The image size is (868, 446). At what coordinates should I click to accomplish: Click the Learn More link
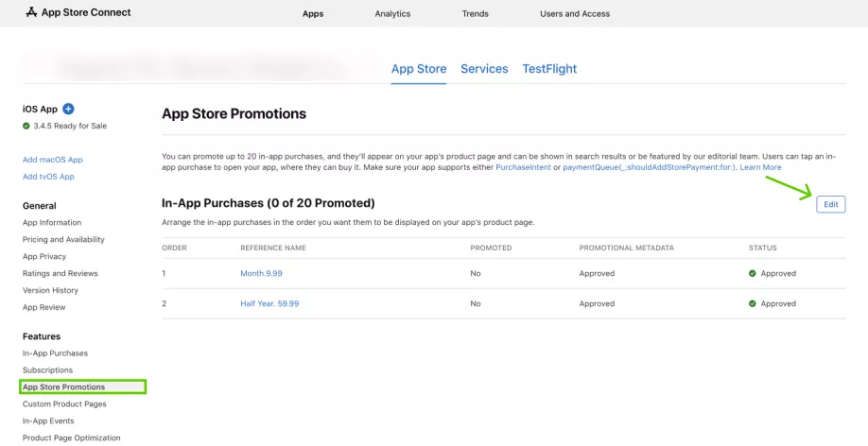[760, 167]
